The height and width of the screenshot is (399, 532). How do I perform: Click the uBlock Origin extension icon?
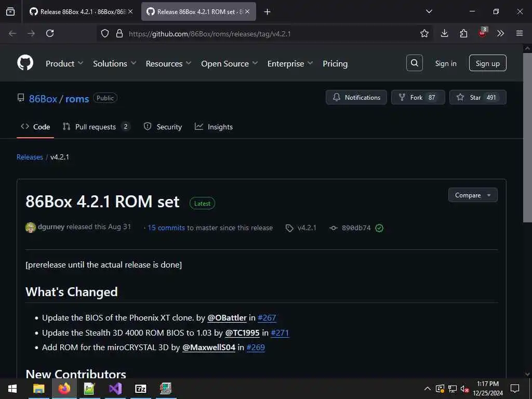pos(483,33)
